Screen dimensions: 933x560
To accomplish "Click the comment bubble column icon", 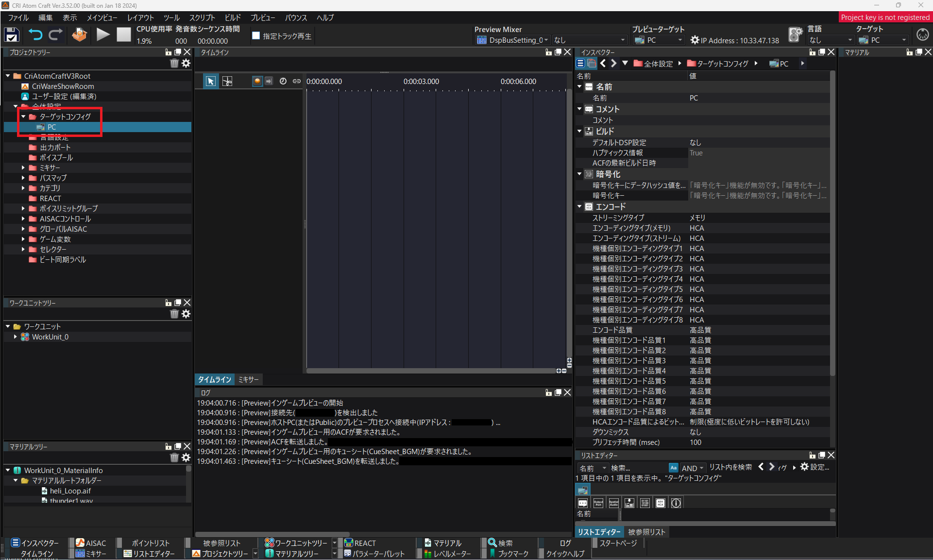I will [x=583, y=503].
